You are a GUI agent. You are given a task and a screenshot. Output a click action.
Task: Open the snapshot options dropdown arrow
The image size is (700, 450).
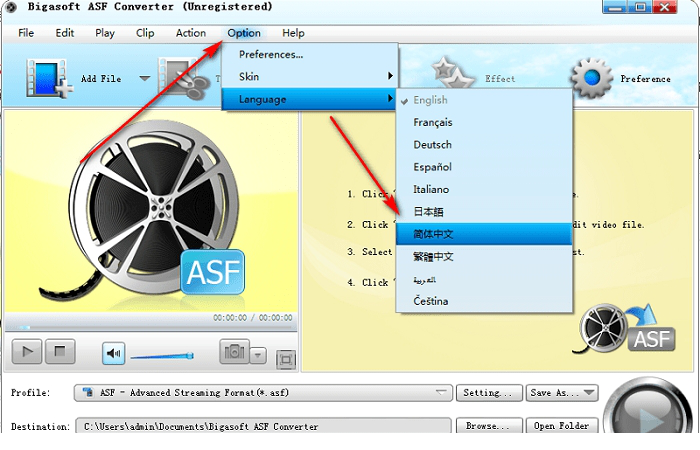[x=258, y=355]
